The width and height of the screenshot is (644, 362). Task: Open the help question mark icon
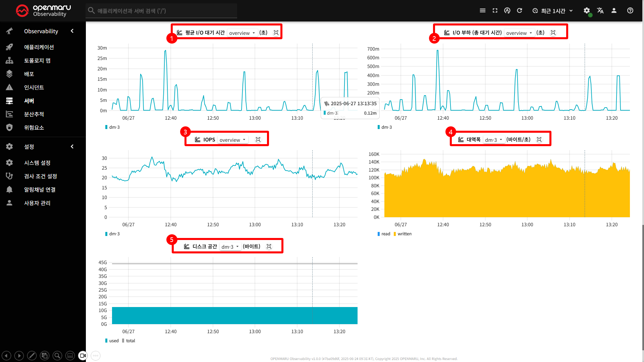(630, 11)
